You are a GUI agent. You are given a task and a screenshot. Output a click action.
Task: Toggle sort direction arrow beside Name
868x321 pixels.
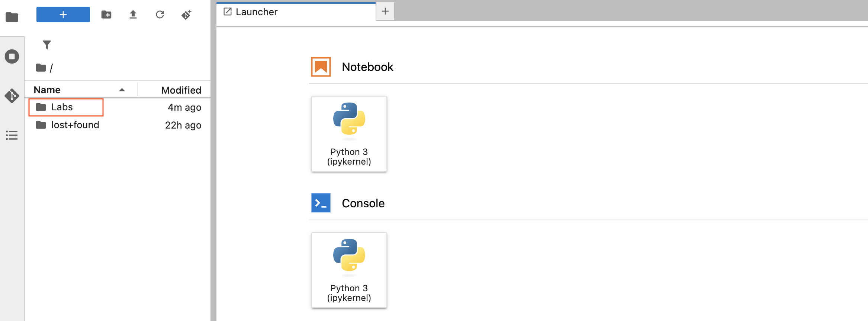122,90
